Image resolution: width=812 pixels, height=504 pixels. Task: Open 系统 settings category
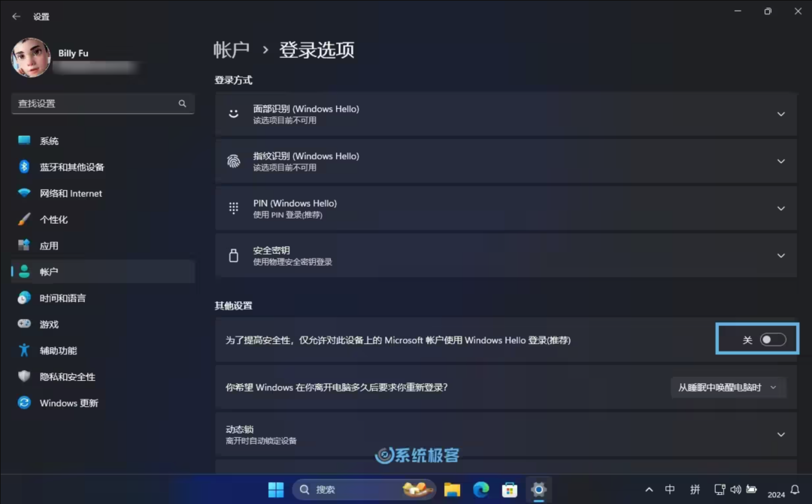pyautogui.click(x=102, y=140)
